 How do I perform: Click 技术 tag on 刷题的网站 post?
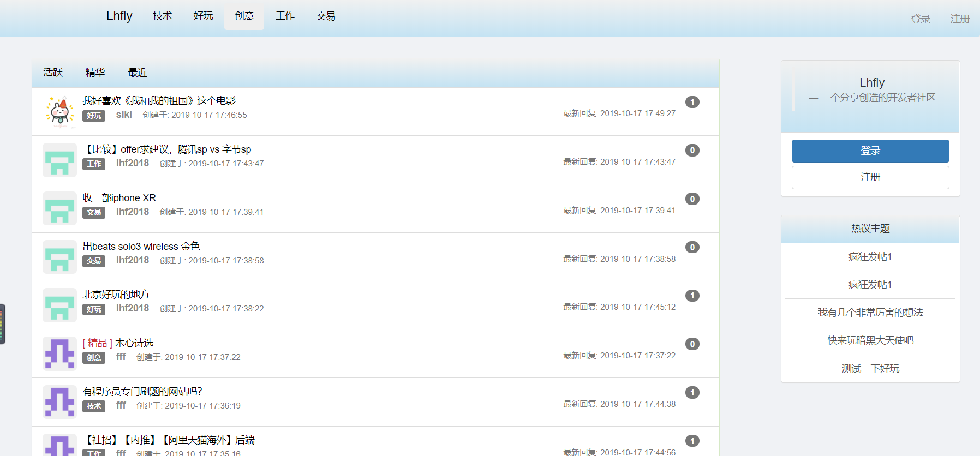pyautogui.click(x=94, y=406)
